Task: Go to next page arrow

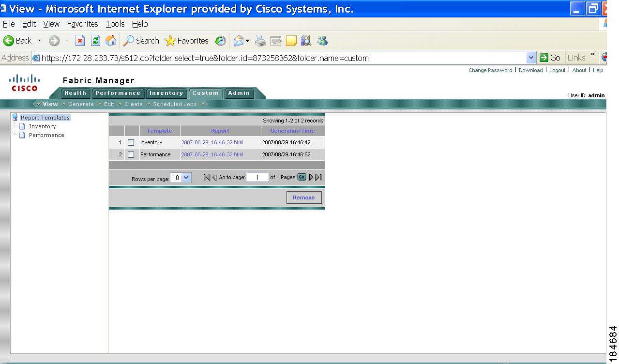Action: pos(311,177)
